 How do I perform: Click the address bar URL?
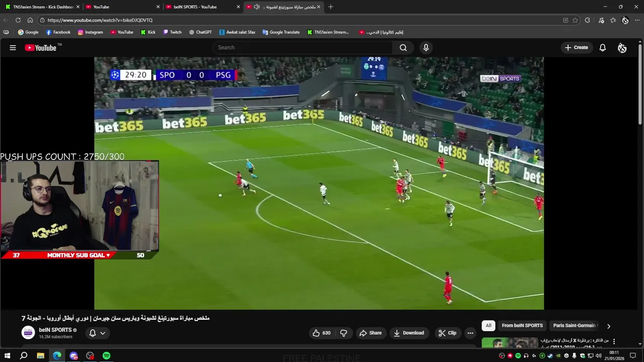101,20
